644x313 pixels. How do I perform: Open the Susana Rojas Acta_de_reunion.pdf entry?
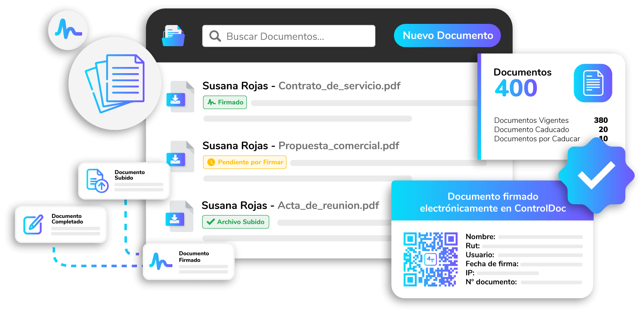[290, 205]
